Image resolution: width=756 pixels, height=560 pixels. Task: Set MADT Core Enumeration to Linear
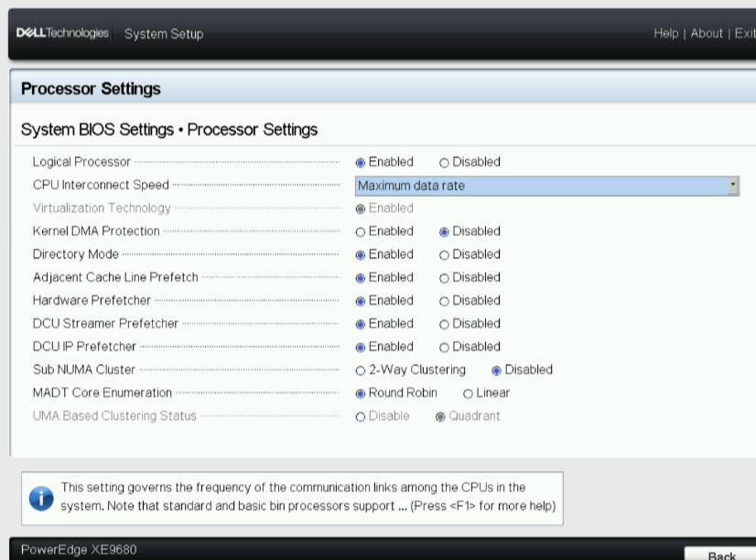(x=469, y=393)
